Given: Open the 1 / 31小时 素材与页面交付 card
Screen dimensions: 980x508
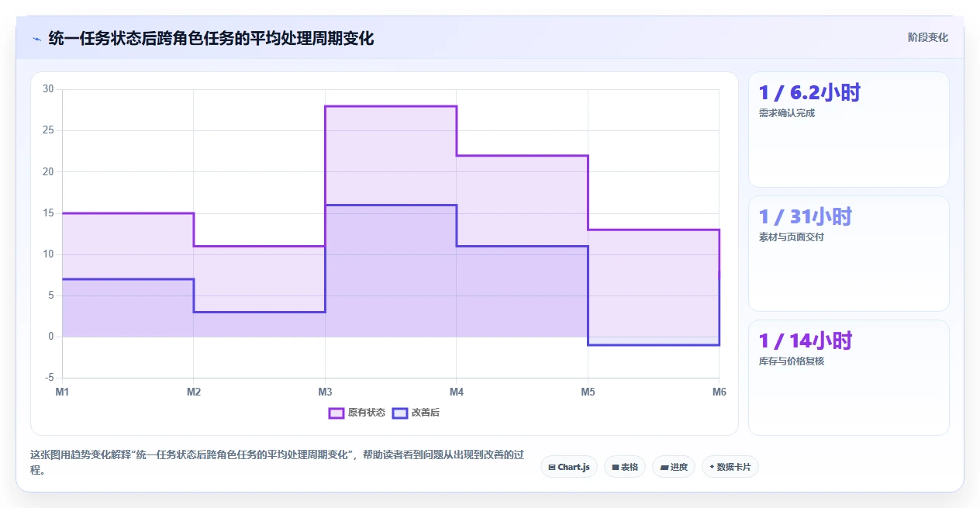Looking at the screenshot, I should point(848,254).
